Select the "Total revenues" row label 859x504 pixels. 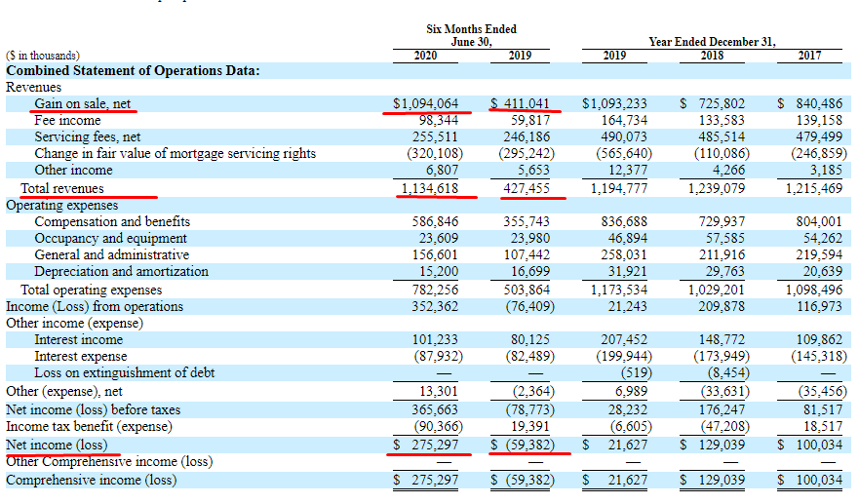point(61,188)
